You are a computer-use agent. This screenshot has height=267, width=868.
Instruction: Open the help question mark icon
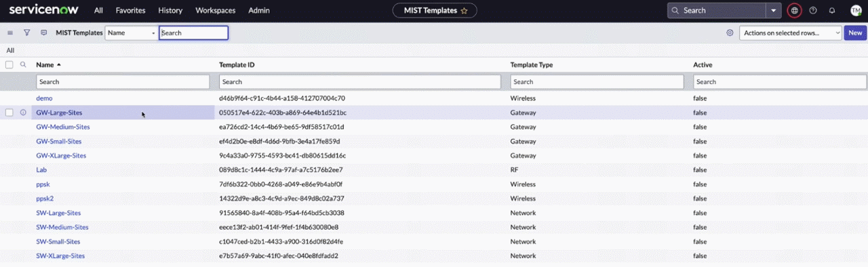pyautogui.click(x=813, y=11)
